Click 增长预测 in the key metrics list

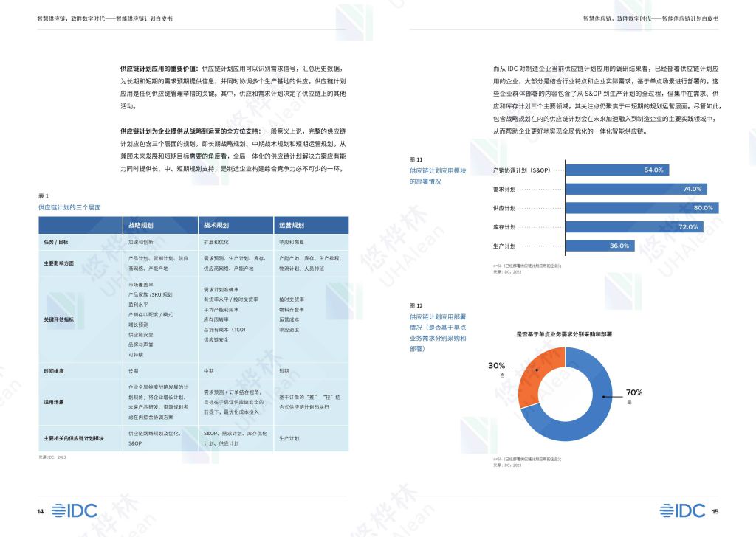click(x=138, y=325)
